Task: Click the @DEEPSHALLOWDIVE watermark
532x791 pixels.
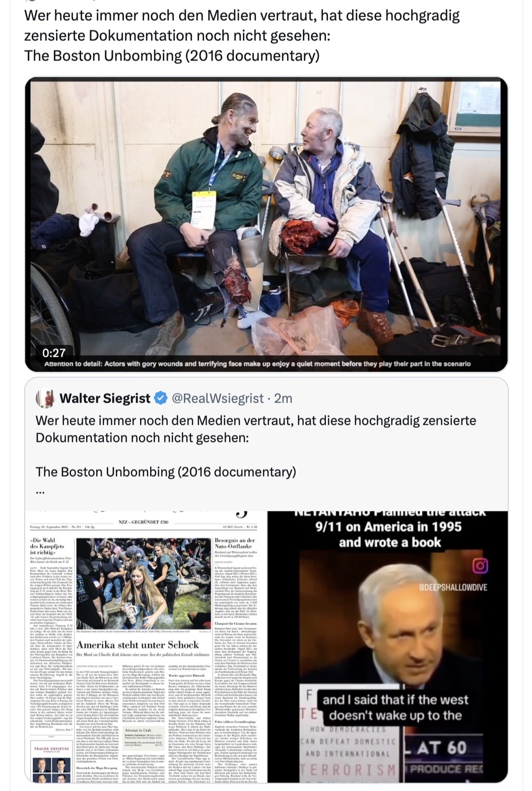Action: 453,587
